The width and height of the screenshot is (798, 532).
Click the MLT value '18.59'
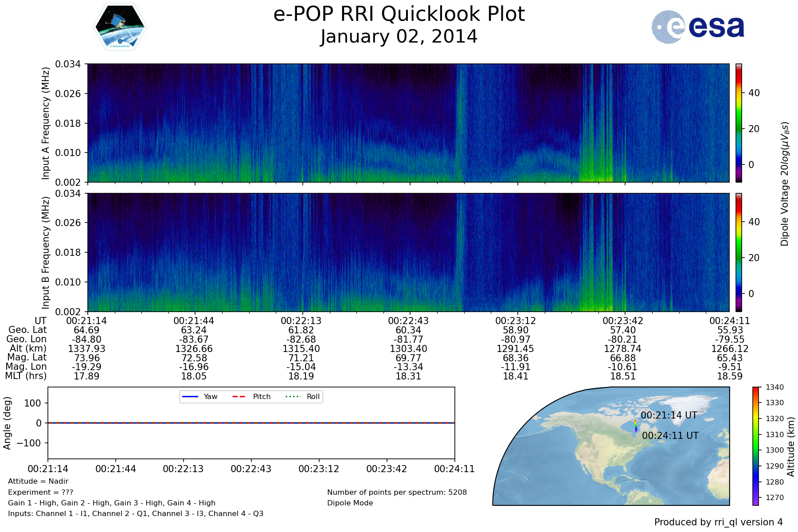click(x=730, y=376)
